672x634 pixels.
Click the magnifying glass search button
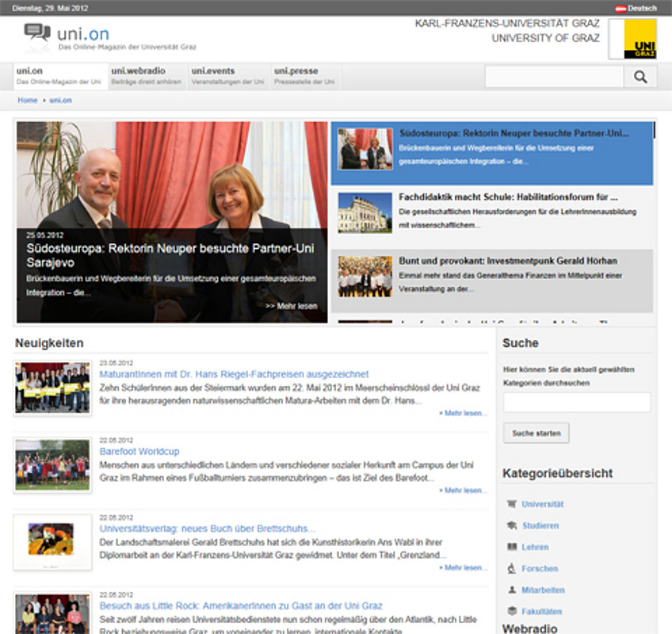pyautogui.click(x=640, y=77)
